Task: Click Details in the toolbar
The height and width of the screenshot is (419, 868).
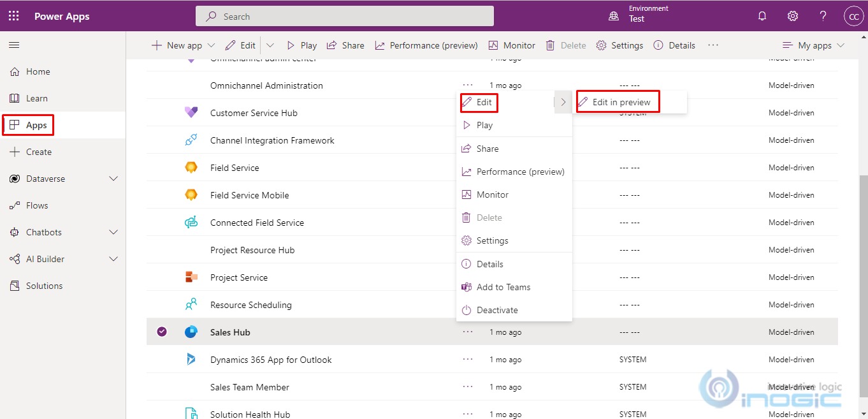Action: coord(674,45)
